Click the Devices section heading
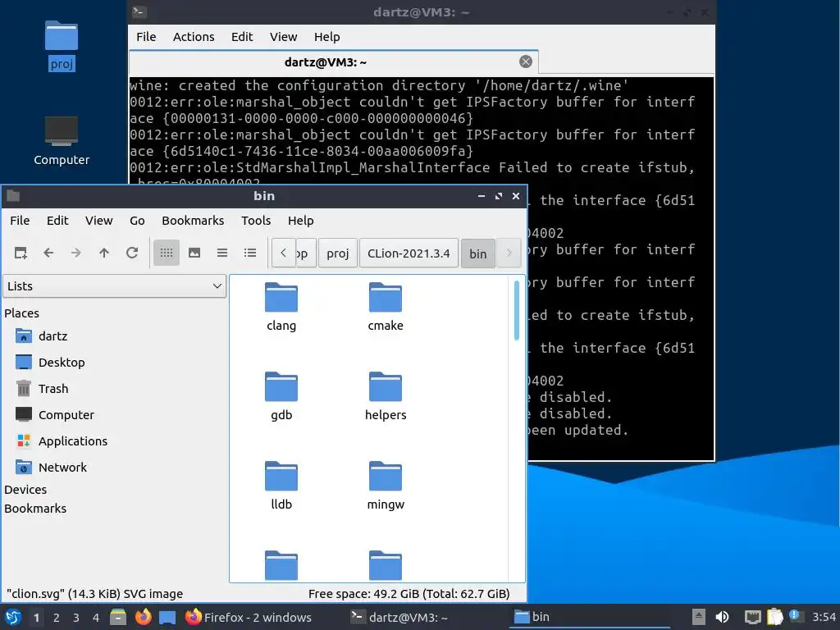The image size is (840, 630). point(25,490)
